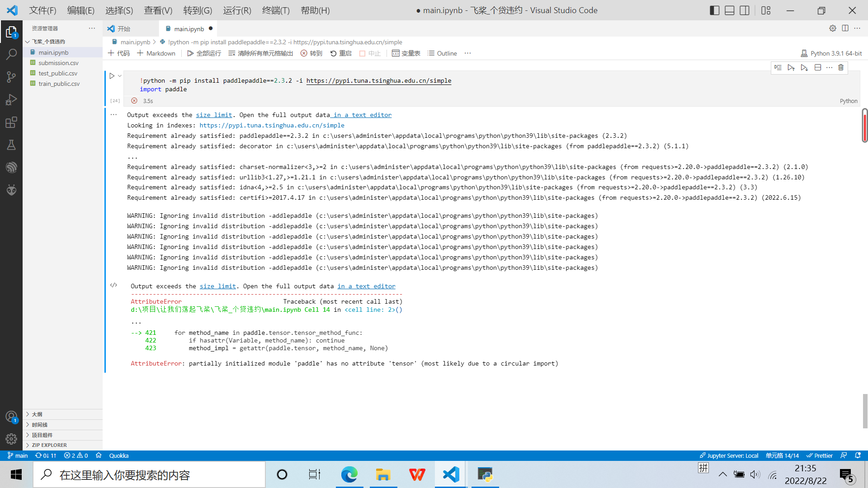The image size is (868, 488).
Task: Add a Markdown cell
Action: pyautogui.click(x=156, y=53)
